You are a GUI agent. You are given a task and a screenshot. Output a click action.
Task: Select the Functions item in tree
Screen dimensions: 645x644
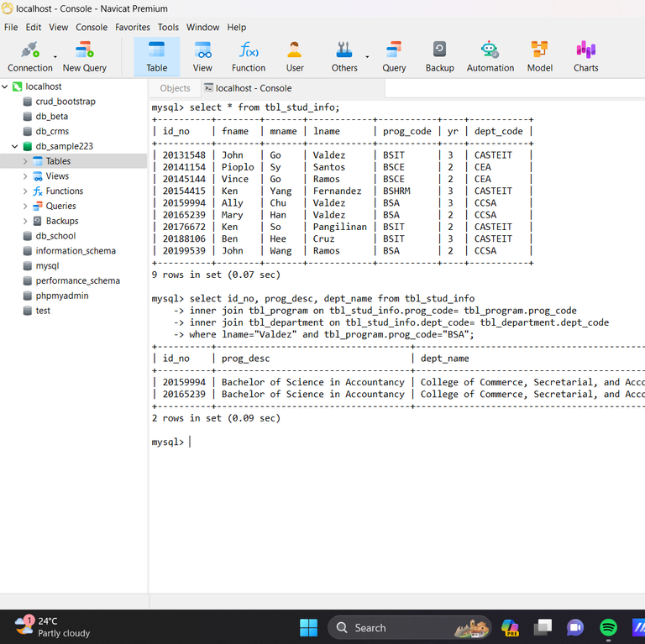(64, 191)
